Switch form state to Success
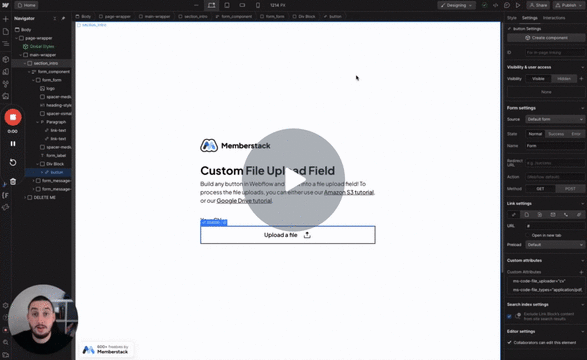This screenshot has height=360, width=587. 556,134
